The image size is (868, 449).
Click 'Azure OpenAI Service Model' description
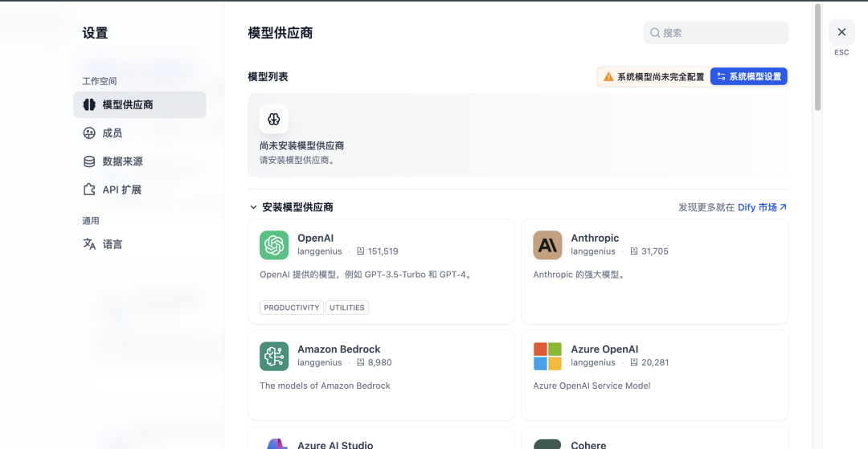click(x=592, y=386)
